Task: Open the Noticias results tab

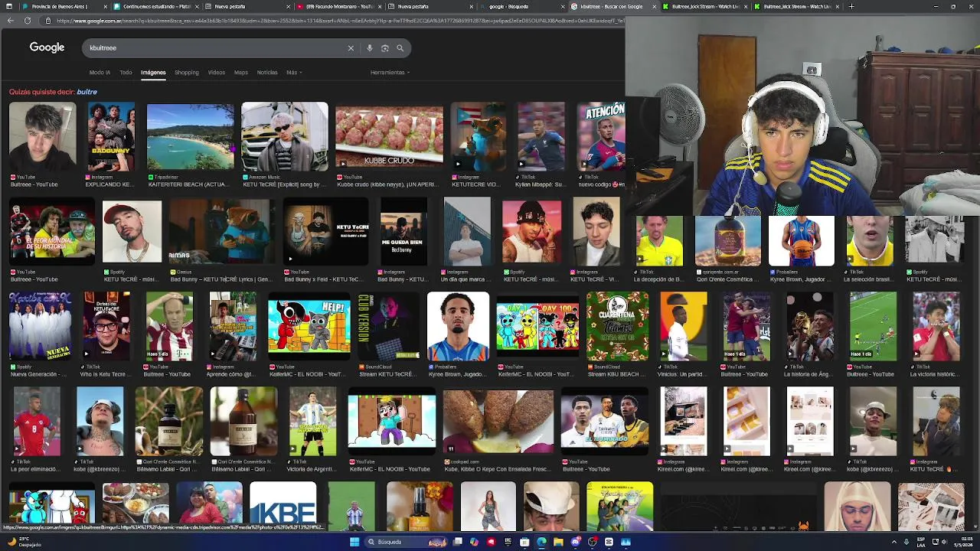Action: point(267,73)
